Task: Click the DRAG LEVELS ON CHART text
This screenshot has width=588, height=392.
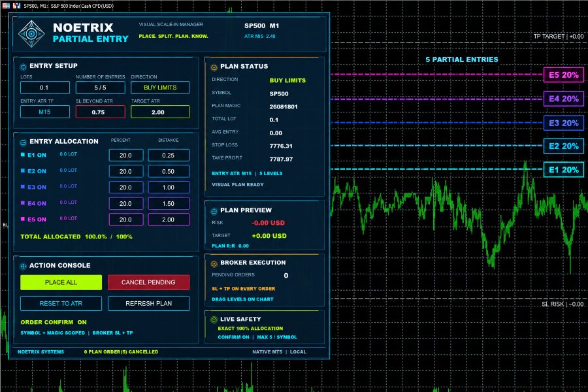Action: click(242, 299)
